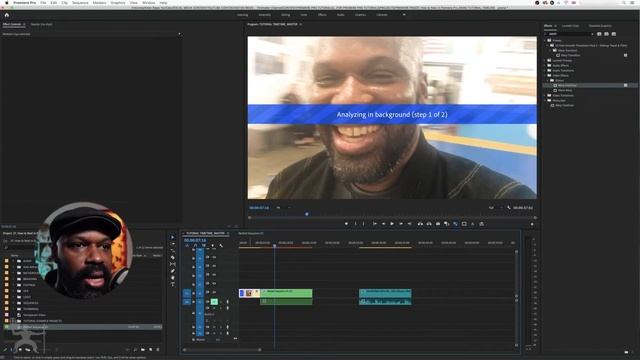Select the Razor tool
This screenshot has height=360, width=640.
pos(173,258)
